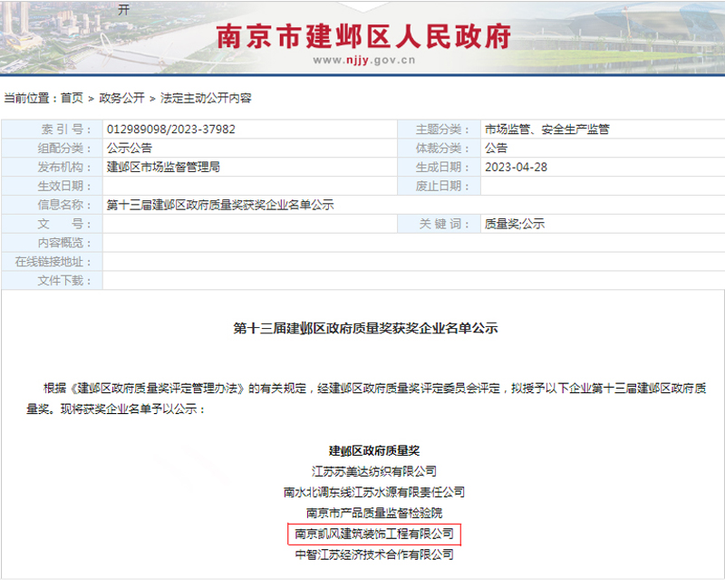Click the 体裁分类 field label

[x=442, y=148]
